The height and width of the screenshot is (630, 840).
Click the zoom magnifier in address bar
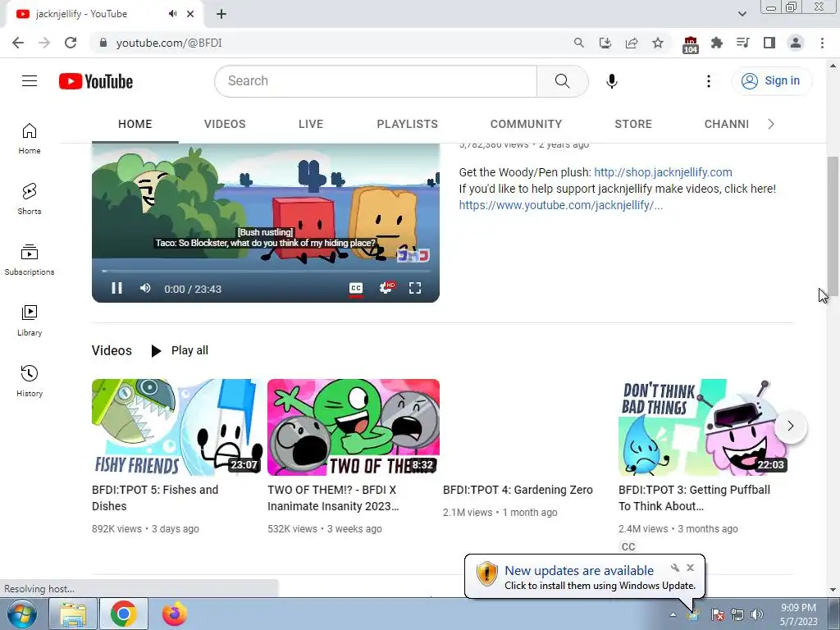pyautogui.click(x=578, y=43)
